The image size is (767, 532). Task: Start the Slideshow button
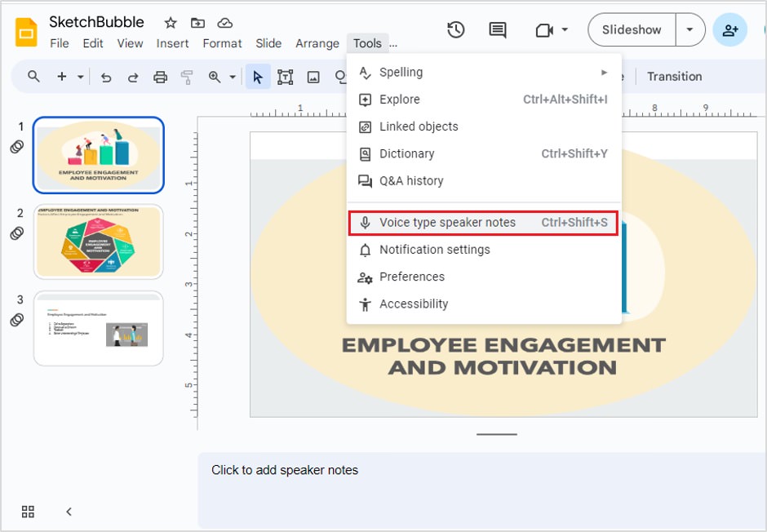pos(632,30)
